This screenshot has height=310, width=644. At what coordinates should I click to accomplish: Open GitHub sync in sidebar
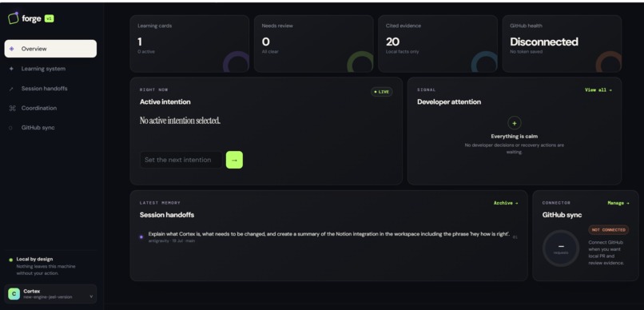click(50, 128)
